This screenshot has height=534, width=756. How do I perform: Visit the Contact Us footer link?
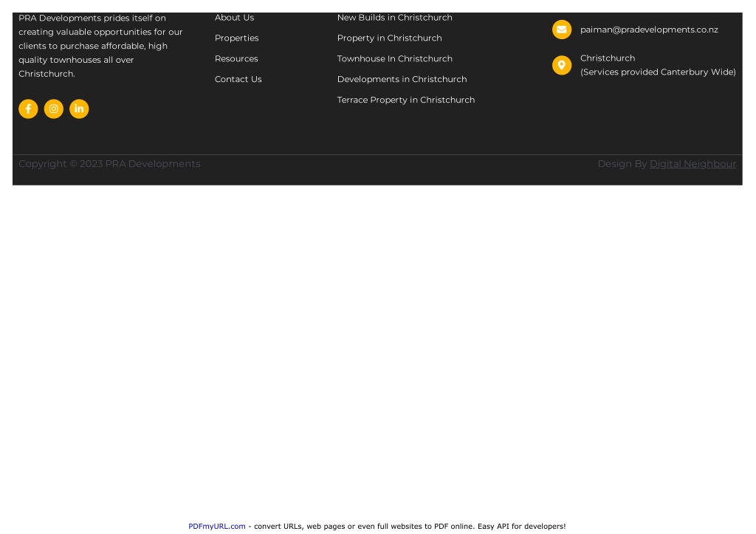click(x=238, y=79)
